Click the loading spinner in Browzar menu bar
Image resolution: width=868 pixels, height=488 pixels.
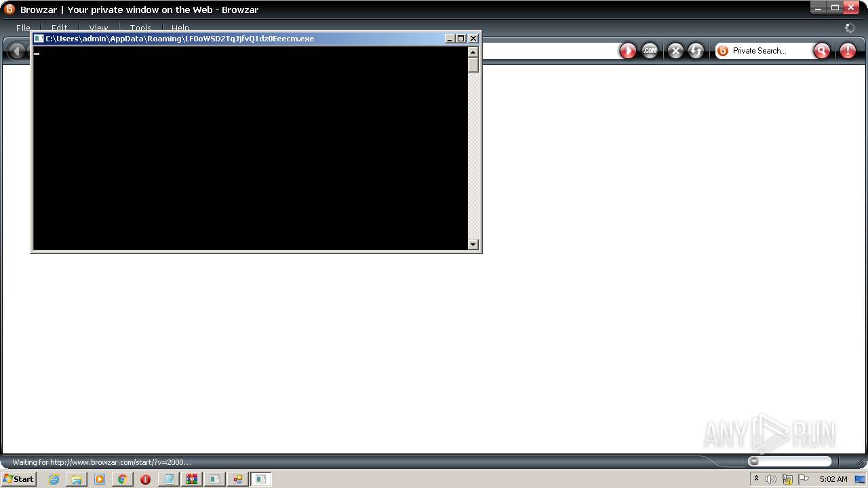850,28
